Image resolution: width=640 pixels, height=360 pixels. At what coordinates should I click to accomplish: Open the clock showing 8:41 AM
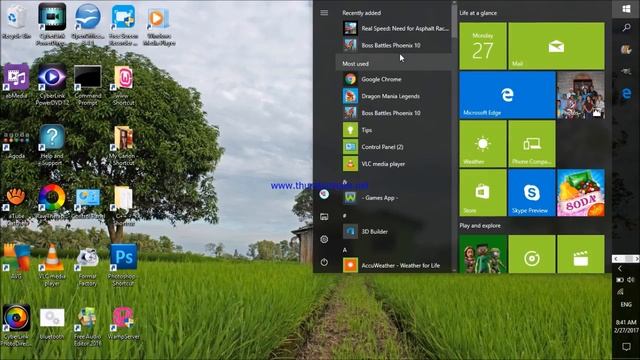[626, 326]
